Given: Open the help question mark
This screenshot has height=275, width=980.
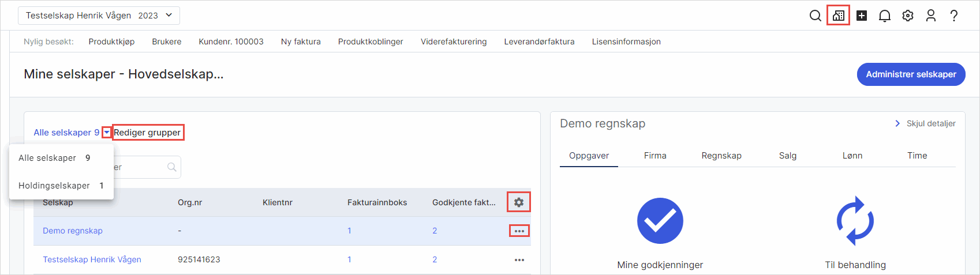Looking at the screenshot, I should [x=953, y=16].
